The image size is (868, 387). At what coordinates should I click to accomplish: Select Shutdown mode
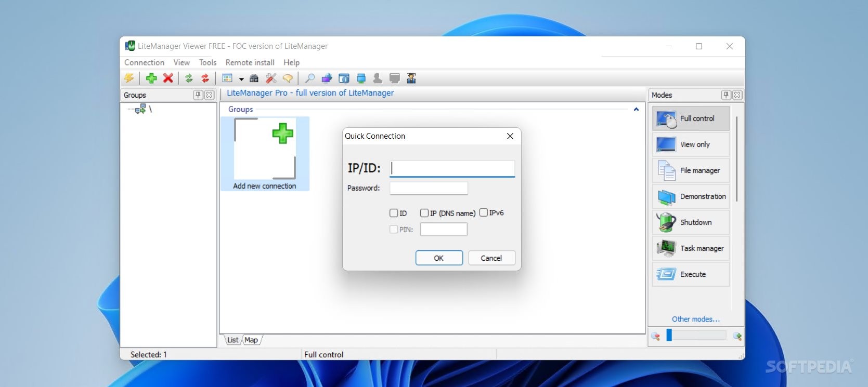point(691,222)
